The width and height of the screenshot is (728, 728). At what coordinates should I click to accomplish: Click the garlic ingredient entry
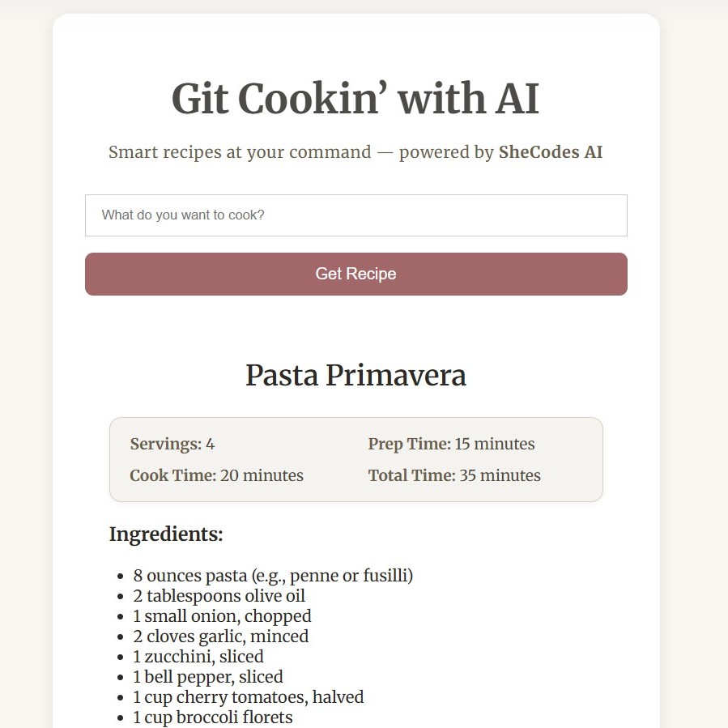point(220,636)
